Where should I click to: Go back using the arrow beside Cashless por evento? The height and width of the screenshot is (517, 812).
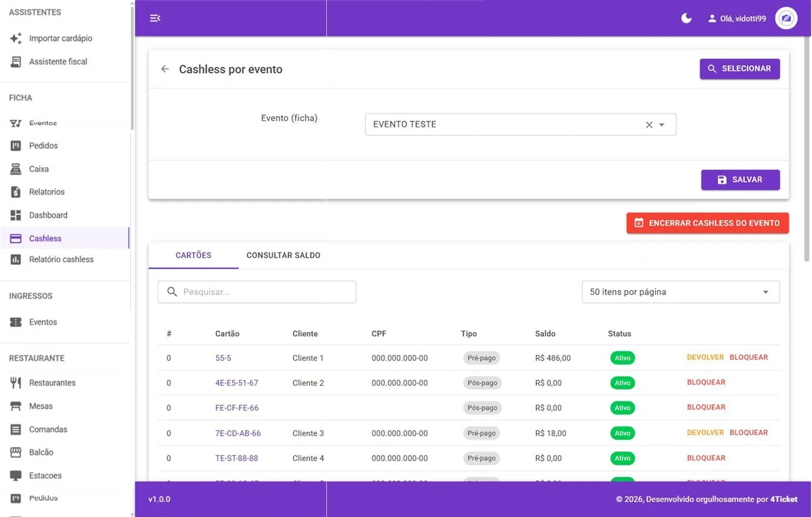tap(165, 69)
